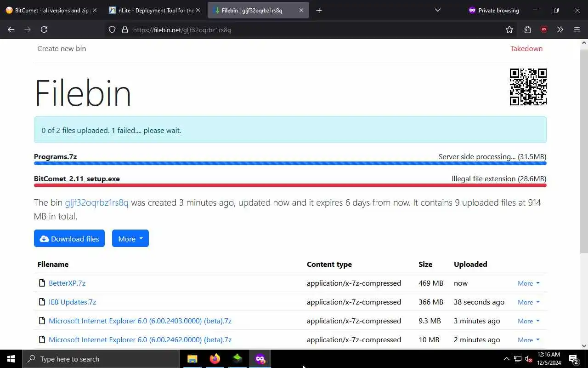Click Programs.7z upload progress bar
The height and width of the screenshot is (368, 588).
click(x=290, y=163)
